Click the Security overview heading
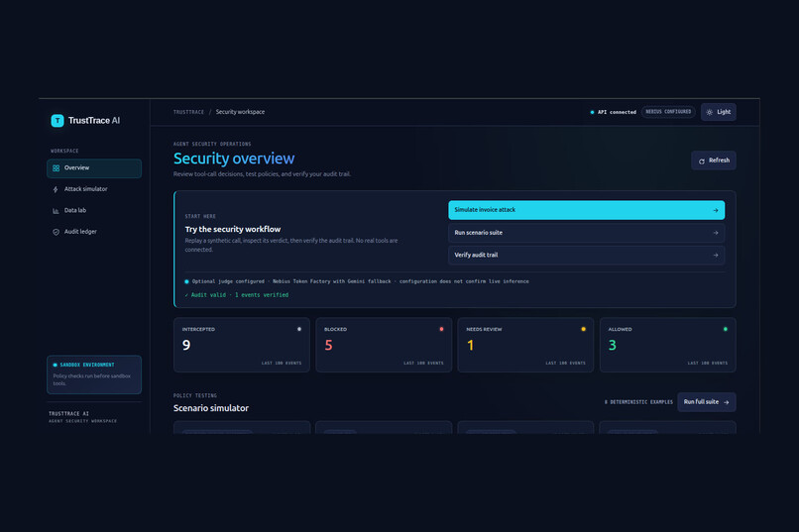This screenshot has height=532, width=799. coord(234,159)
